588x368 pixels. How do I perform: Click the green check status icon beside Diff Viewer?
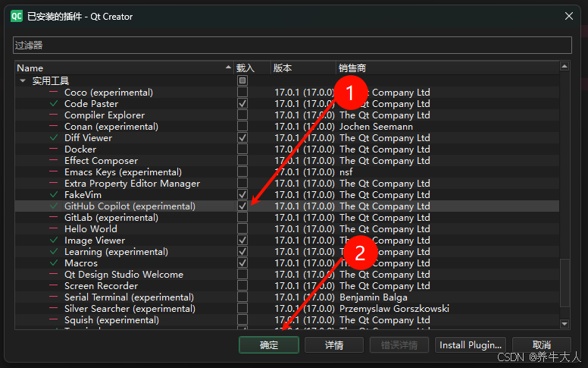(x=54, y=138)
